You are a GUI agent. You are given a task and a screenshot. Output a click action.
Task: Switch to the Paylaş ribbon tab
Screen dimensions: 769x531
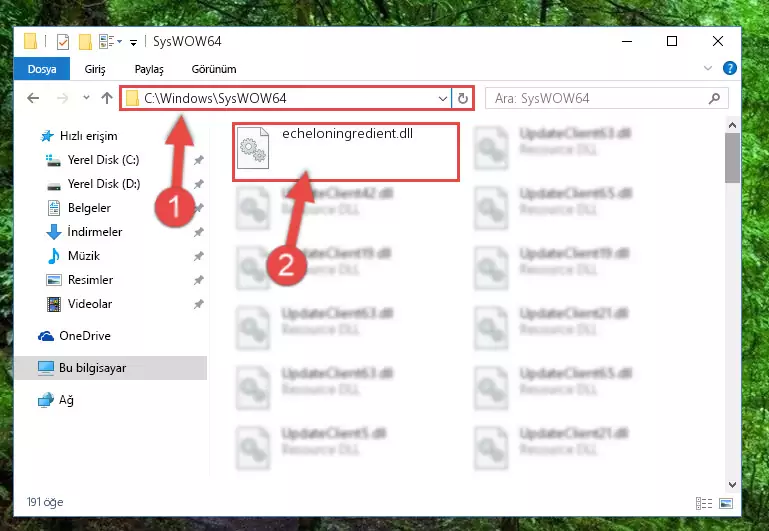149,69
